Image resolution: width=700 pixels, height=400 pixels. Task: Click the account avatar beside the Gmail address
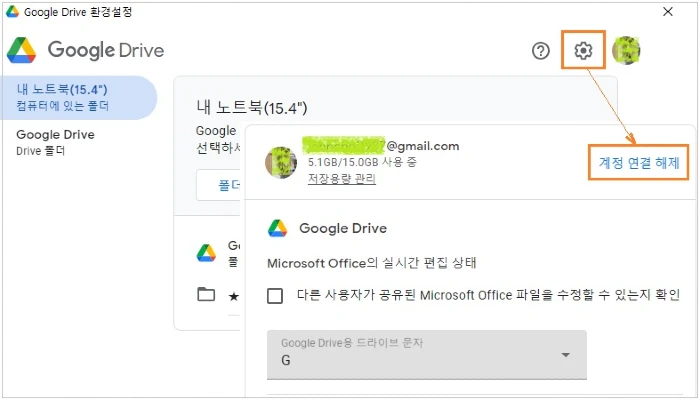[x=280, y=163]
